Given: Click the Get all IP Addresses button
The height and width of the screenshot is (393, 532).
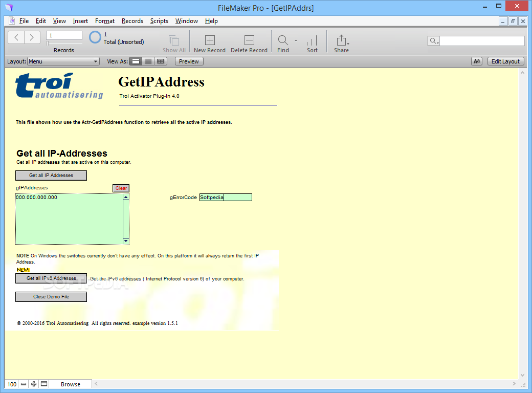Looking at the screenshot, I should click(x=51, y=176).
